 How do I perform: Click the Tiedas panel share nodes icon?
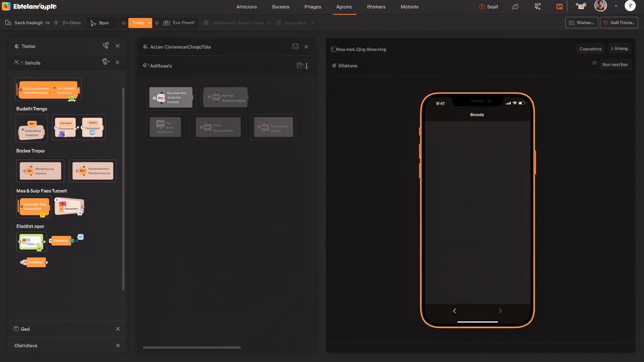(106, 46)
